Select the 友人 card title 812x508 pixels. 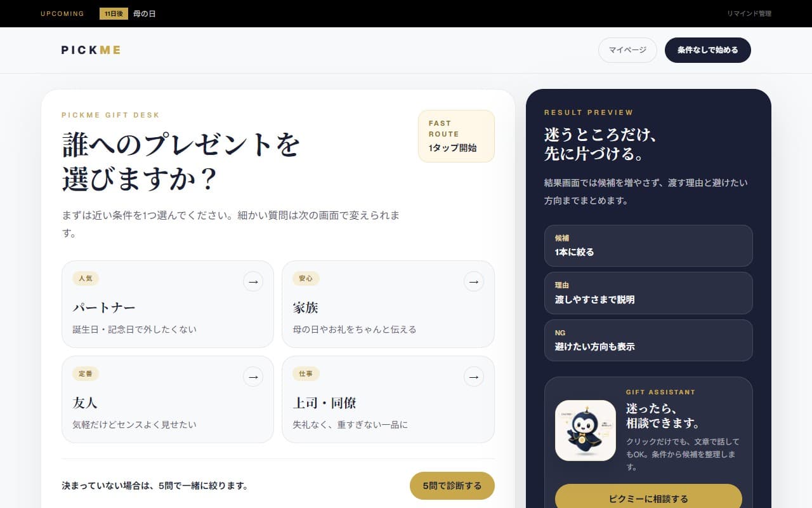pyautogui.click(x=85, y=403)
